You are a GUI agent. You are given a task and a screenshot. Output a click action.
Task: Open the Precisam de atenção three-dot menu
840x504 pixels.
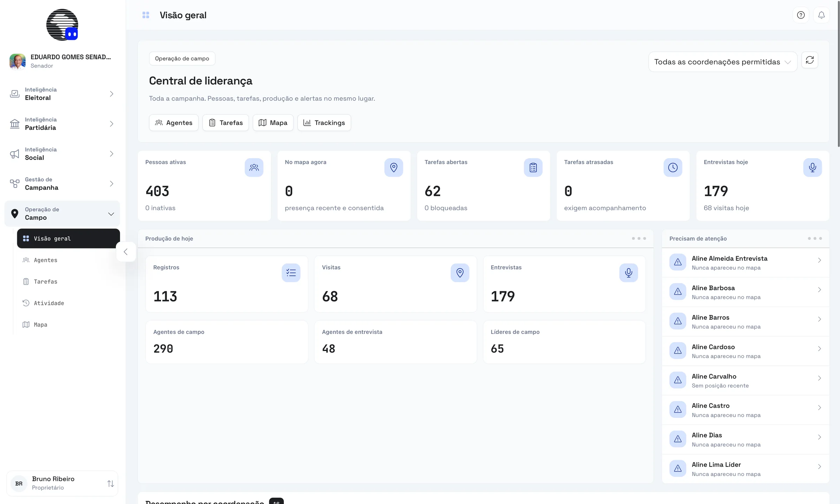click(x=815, y=238)
